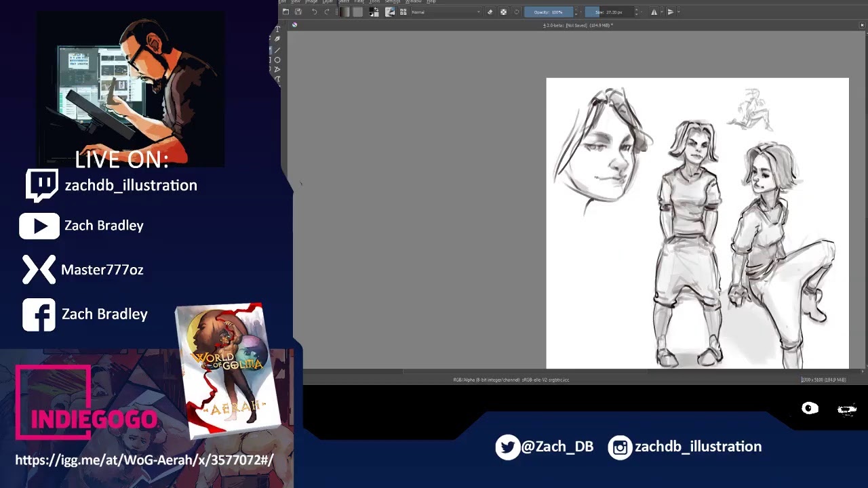The width and height of the screenshot is (868, 488).
Task: Select the Ellipse tool in toolbox
Action: click(x=277, y=60)
